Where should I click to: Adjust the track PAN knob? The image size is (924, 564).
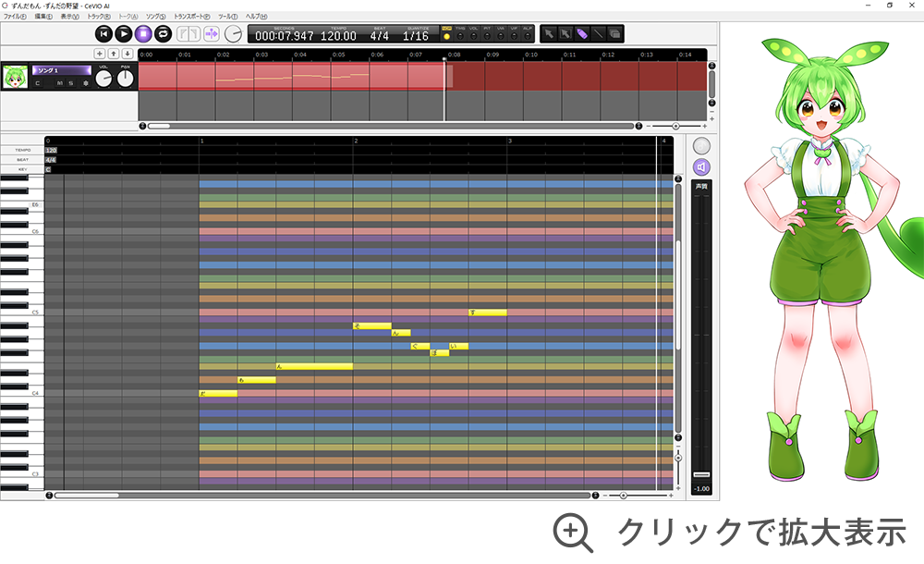[x=126, y=79]
